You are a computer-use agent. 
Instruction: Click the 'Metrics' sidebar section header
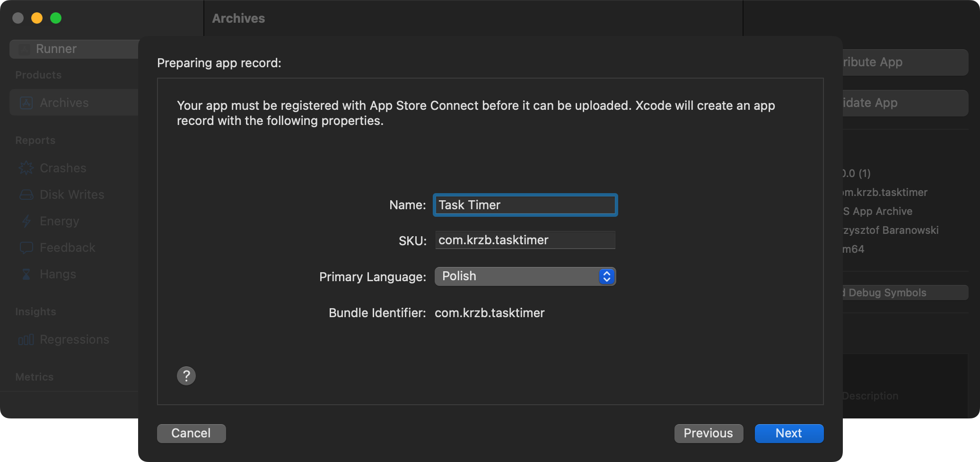tap(34, 377)
